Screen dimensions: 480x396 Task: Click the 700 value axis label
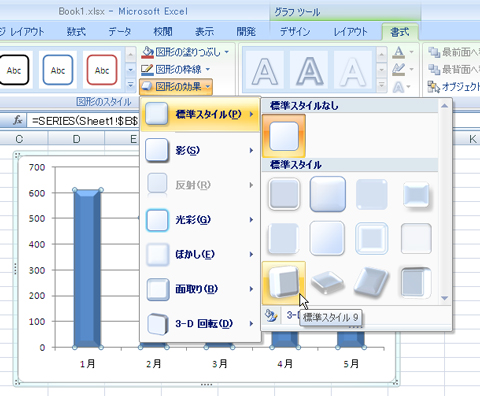tap(37, 167)
